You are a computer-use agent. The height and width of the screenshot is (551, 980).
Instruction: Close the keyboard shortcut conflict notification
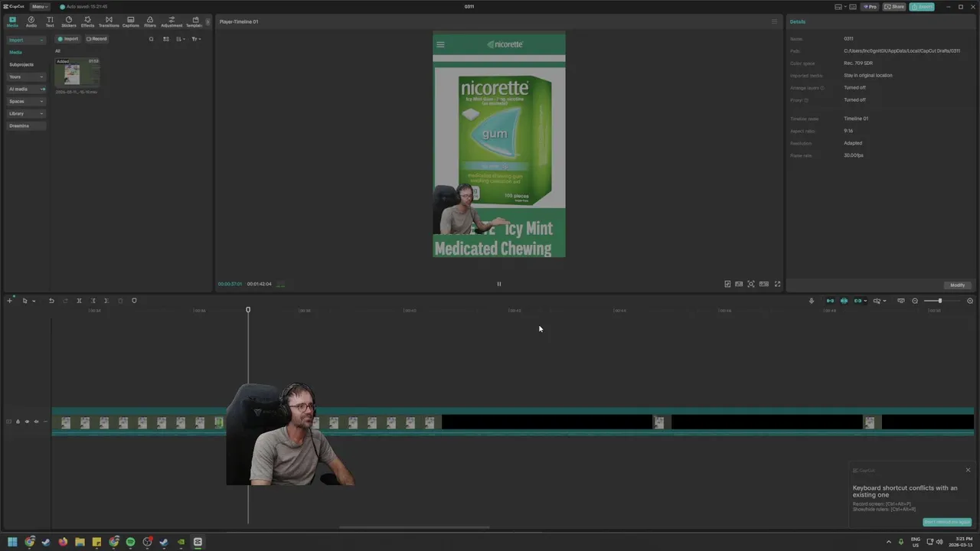coord(968,470)
